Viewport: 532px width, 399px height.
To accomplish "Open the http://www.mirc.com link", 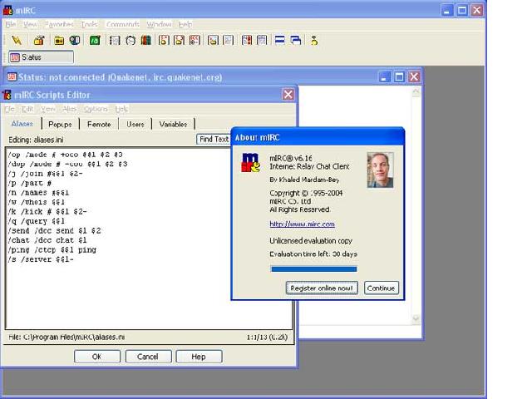I will (x=302, y=224).
